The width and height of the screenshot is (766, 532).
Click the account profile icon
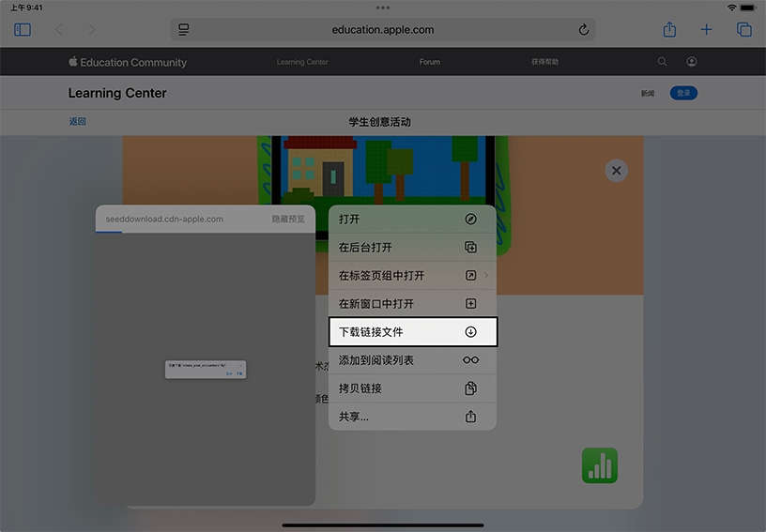[x=692, y=62]
